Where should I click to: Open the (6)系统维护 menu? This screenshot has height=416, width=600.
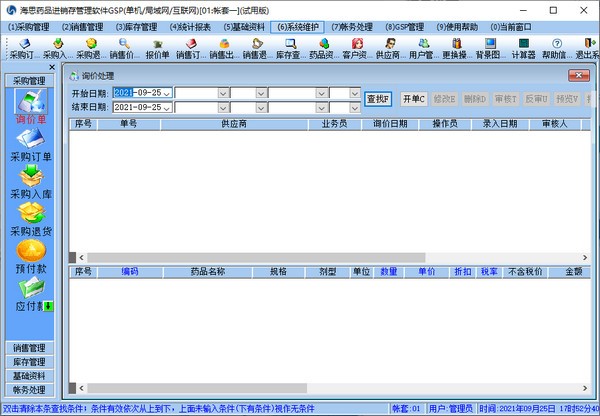click(296, 26)
